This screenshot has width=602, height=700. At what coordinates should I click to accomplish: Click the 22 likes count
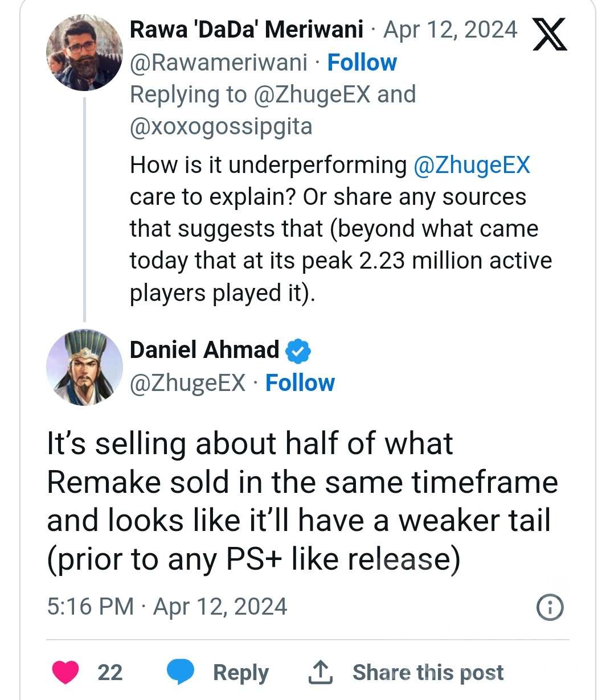tap(110, 673)
